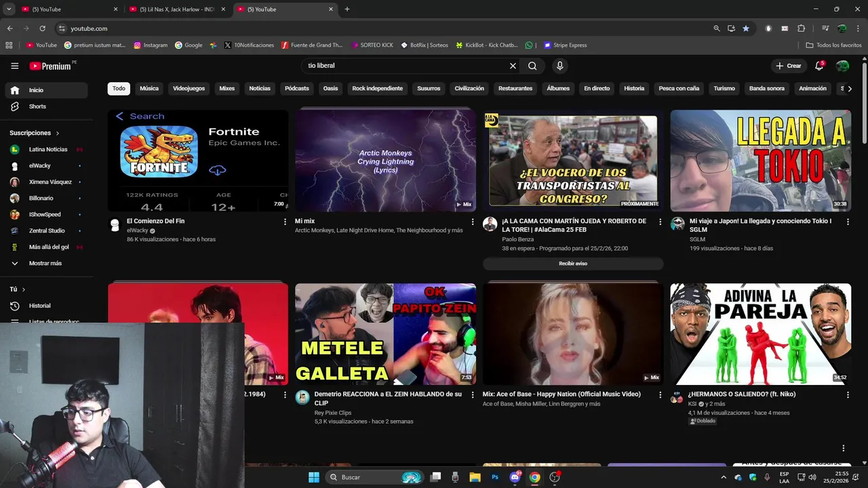Click the browser reload button
868x488 pixels.
point(42,28)
